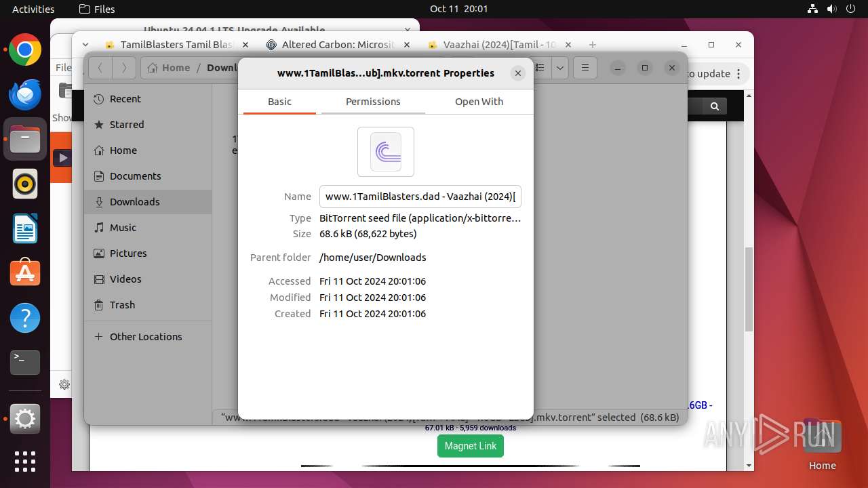Open Pictures in the Files sidebar
Image resolution: width=868 pixels, height=488 pixels.
pos(148,253)
